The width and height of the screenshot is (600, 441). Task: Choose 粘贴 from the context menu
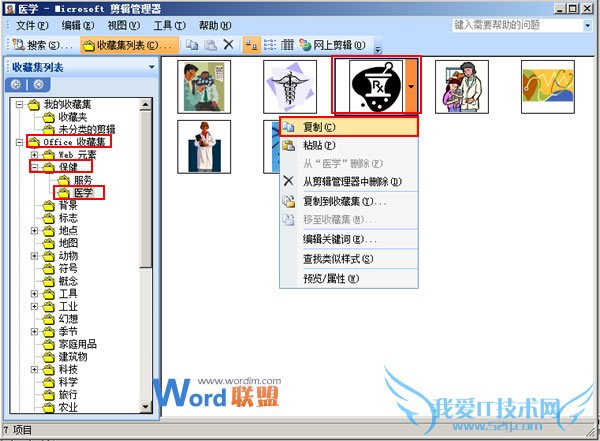349,145
